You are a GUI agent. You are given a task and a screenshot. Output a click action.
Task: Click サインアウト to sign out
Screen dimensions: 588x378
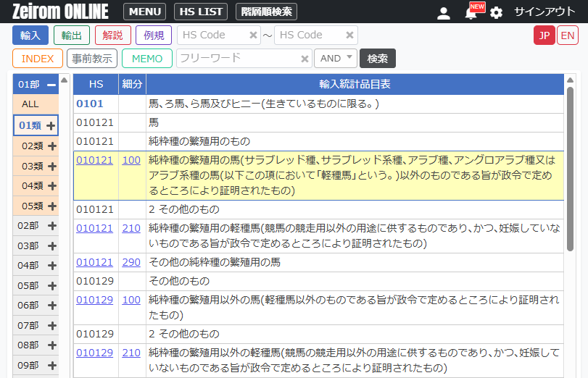(x=544, y=12)
